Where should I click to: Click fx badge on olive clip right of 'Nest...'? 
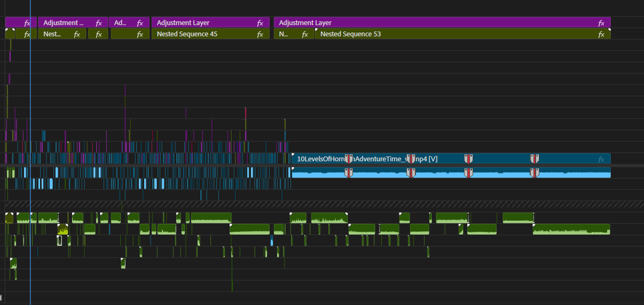click(99, 34)
